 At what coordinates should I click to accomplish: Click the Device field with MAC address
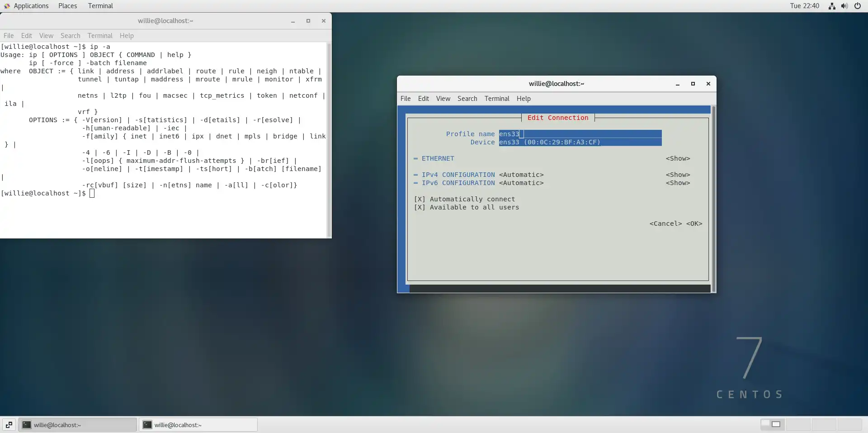coord(580,142)
